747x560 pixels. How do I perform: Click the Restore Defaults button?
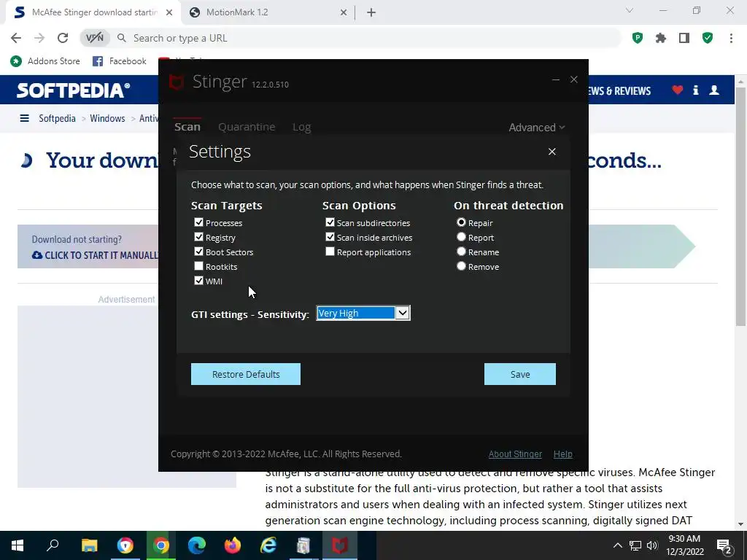[246, 374]
